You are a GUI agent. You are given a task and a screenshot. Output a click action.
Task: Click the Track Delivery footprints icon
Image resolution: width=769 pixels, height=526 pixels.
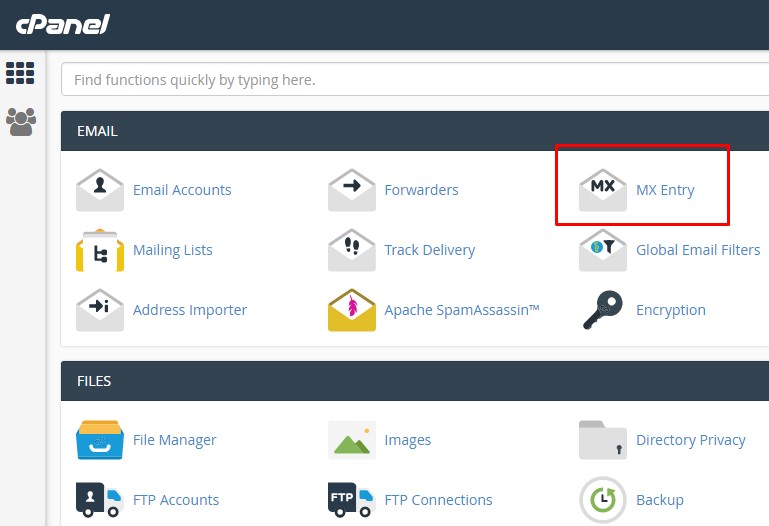point(352,250)
